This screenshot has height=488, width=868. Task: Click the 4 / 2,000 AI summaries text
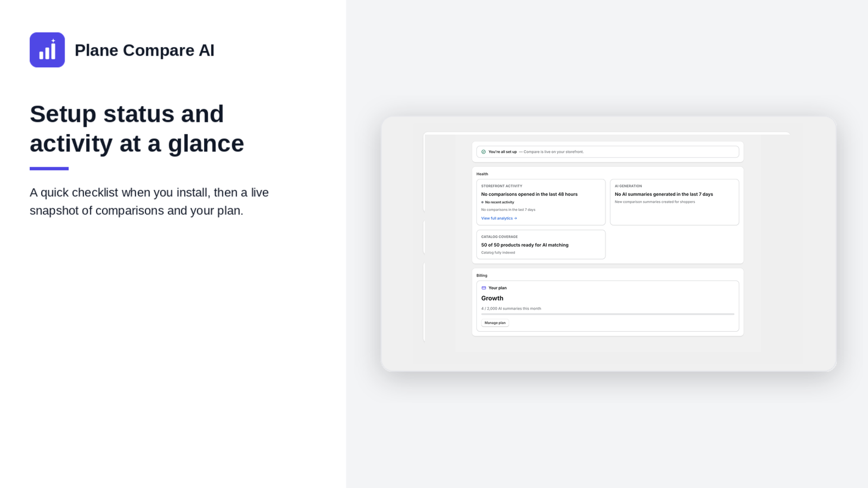(511, 309)
